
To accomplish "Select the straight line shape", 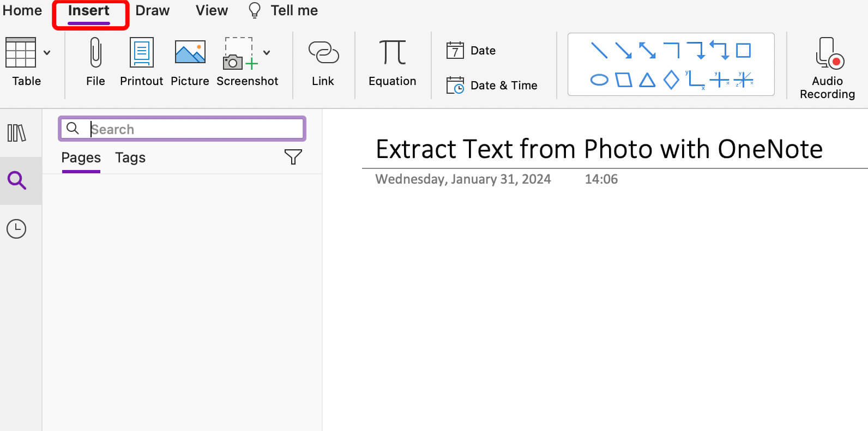I will click(599, 50).
